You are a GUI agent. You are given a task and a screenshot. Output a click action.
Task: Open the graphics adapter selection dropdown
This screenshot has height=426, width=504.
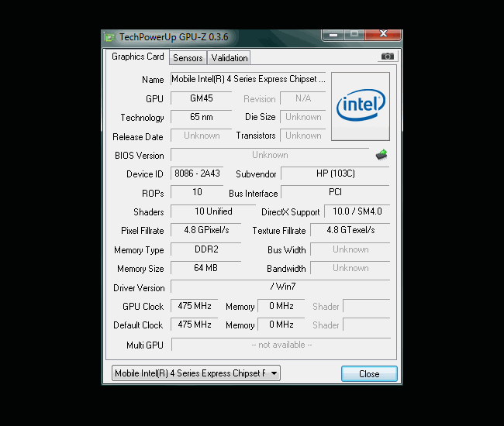(x=196, y=373)
